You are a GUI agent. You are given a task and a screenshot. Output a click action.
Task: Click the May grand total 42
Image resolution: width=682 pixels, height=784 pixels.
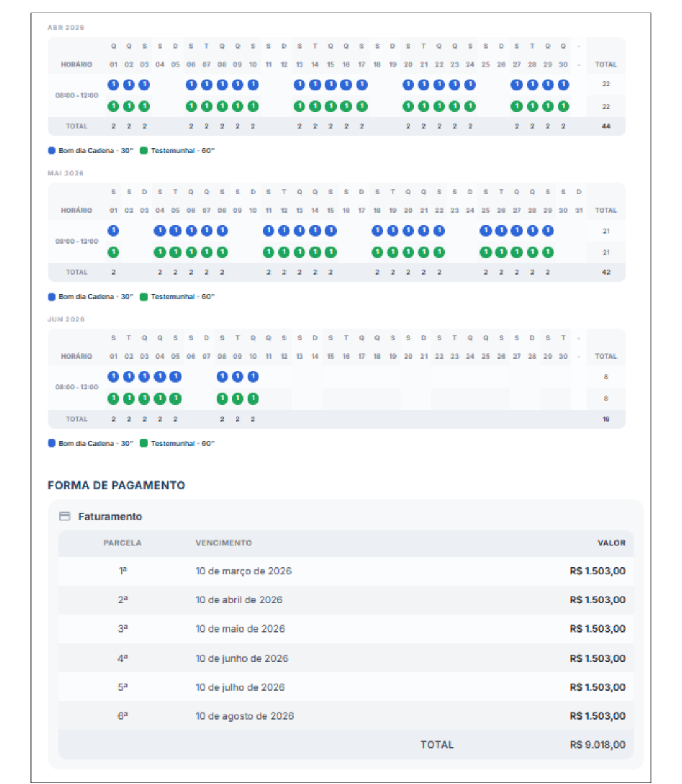click(x=606, y=272)
